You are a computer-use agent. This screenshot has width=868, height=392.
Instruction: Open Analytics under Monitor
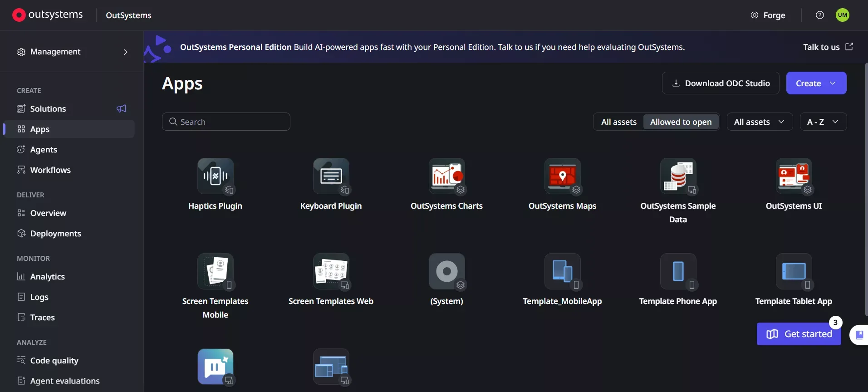(x=69, y=276)
